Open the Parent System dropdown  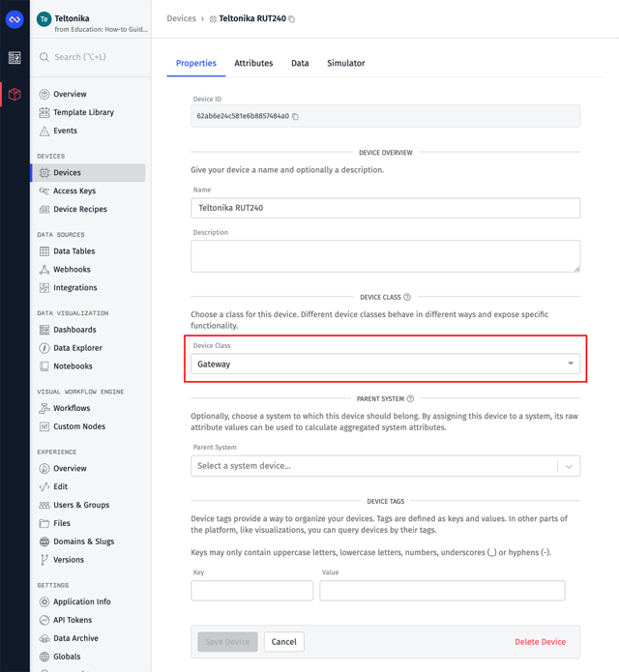385,466
